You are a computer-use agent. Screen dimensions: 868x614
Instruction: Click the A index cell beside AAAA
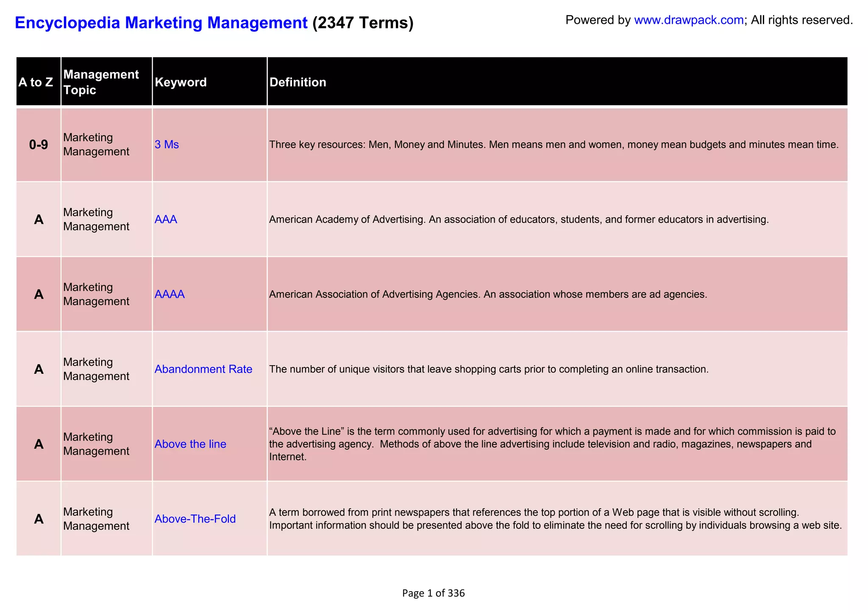(x=39, y=294)
